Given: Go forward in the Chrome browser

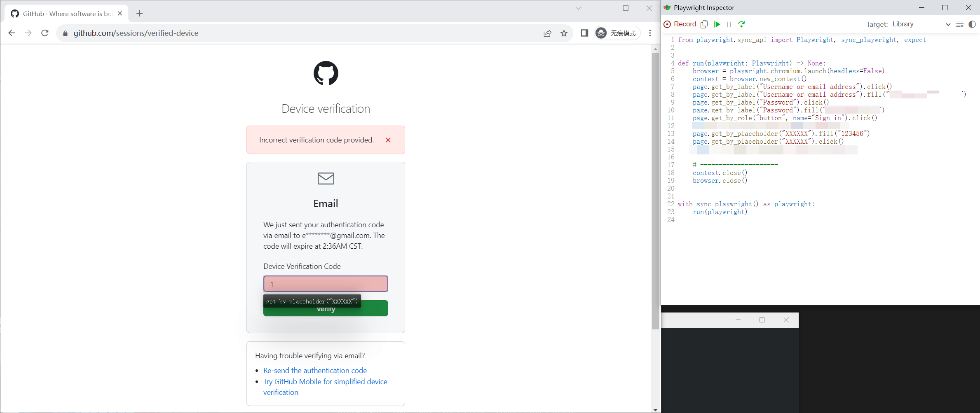Looking at the screenshot, I should (x=28, y=33).
